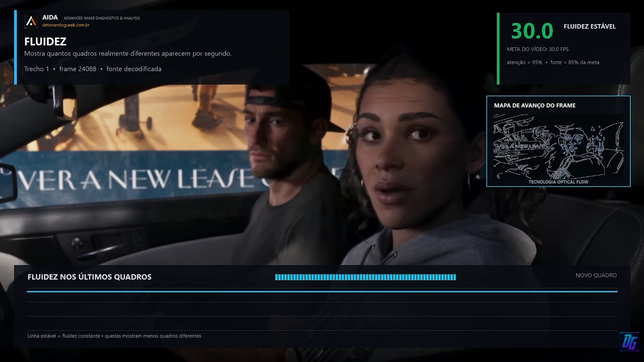Click the ADVANCED IMAGE DIAGNOSTICS & ANALYSIS subtitle
644x362 pixels.
101,18
